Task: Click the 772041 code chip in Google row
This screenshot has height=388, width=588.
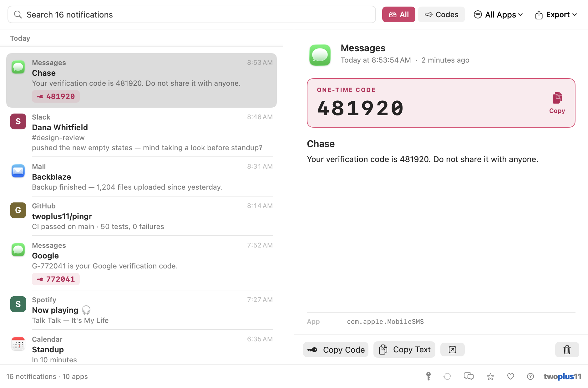Action: point(56,279)
